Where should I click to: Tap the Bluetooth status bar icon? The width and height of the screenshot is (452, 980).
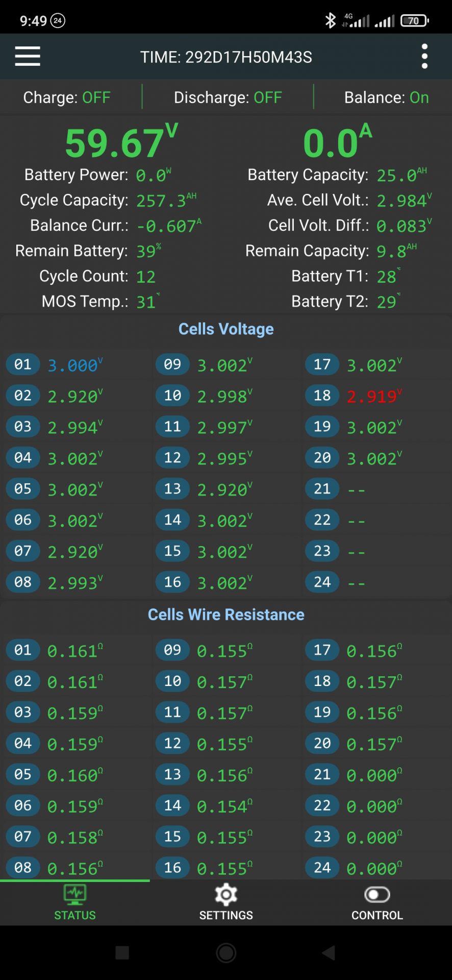point(331,20)
